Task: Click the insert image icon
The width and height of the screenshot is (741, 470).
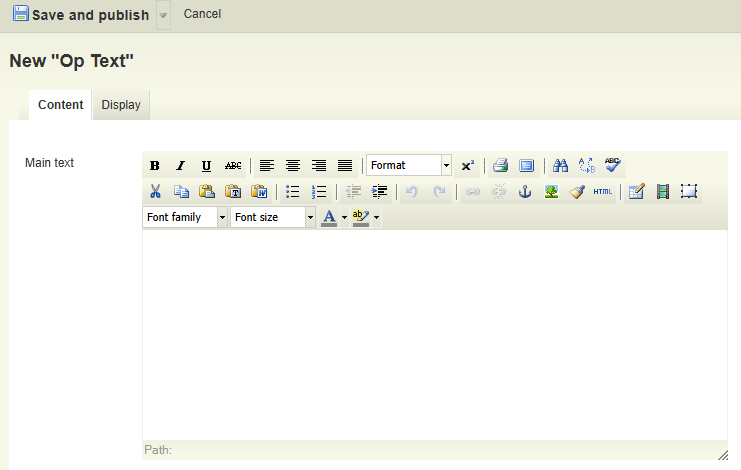Action: (x=550, y=192)
